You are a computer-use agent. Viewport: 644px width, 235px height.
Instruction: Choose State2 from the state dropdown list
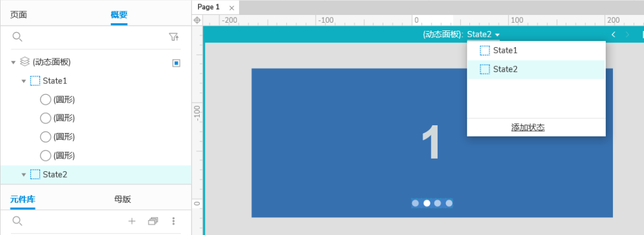click(x=536, y=69)
